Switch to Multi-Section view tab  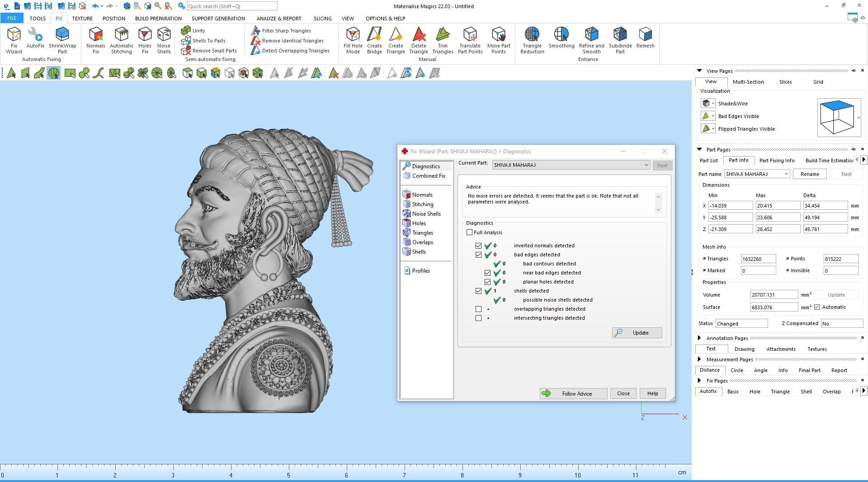tap(748, 82)
